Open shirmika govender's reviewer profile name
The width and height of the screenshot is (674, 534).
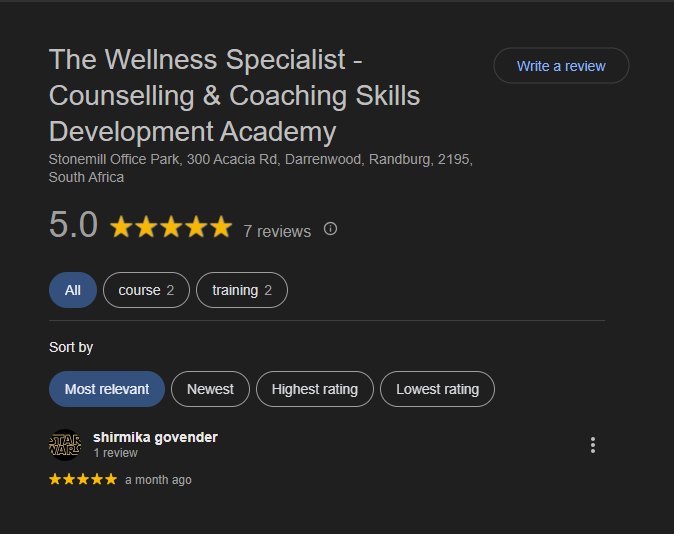(155, 437)
